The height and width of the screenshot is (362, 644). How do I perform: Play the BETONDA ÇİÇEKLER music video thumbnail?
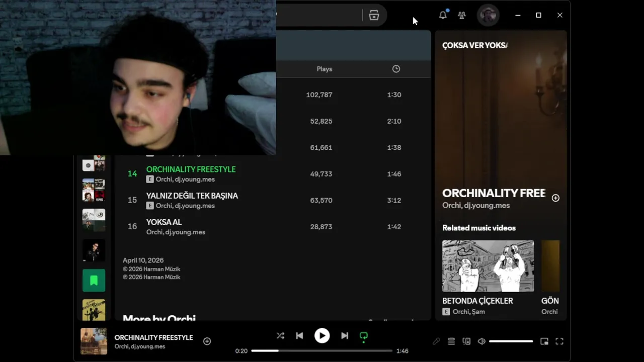point(488,266)
